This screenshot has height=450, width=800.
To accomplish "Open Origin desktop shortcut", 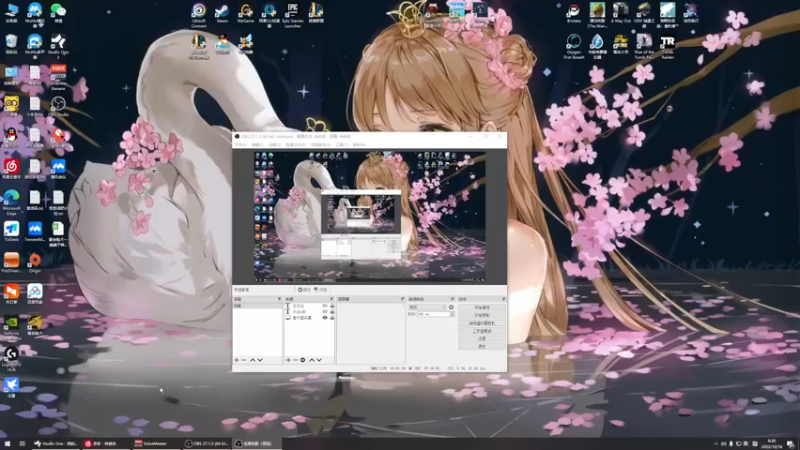I will [x=35, y=263].
